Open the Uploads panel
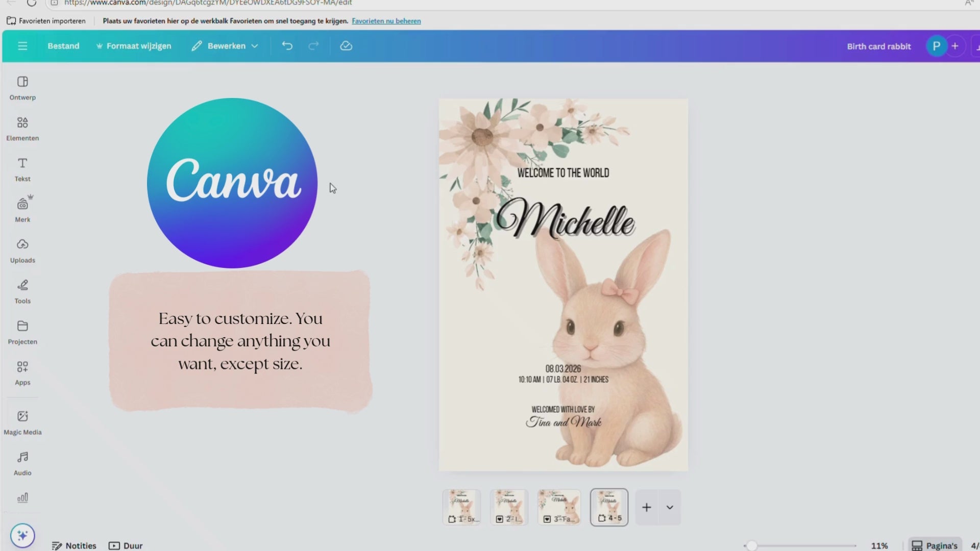Image resolution: width=980 pixels, height=551 pixels. tap(22, 251)
